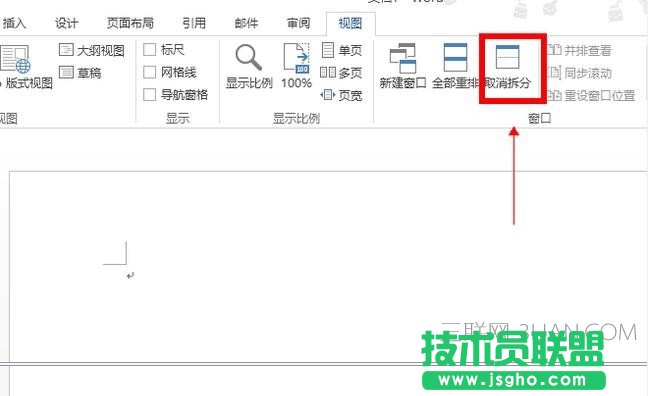Click 并排查看 side by side
Viewport: 649px width, 396px height.
tap(579, 50)
